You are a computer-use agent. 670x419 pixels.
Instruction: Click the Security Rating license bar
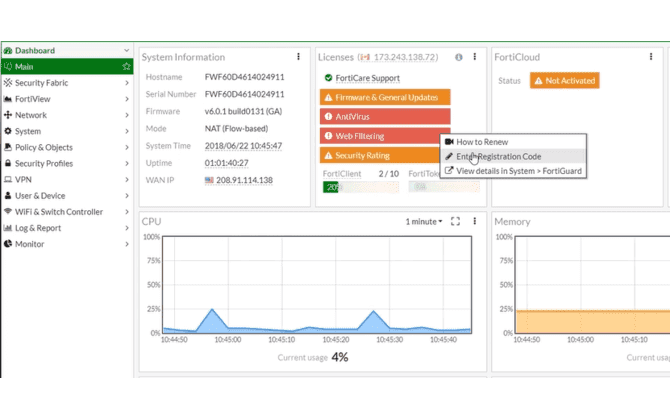click(380, 155)
